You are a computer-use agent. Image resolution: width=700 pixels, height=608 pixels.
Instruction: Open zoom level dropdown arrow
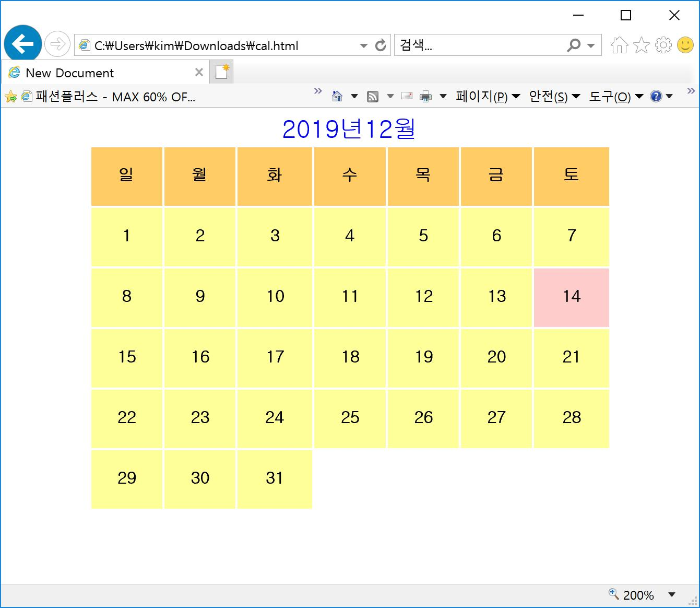point(672,594)
